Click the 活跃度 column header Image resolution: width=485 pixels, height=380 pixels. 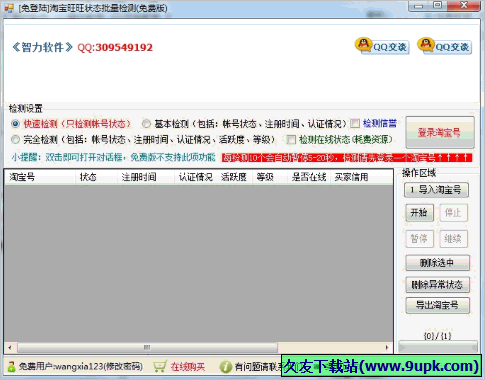[x=235, y=177]
